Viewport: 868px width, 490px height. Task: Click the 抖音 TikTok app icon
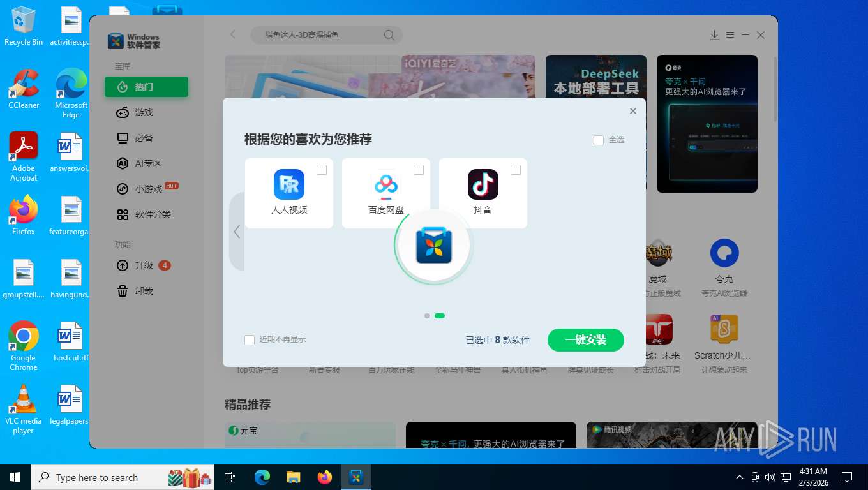tap(483, 184)
